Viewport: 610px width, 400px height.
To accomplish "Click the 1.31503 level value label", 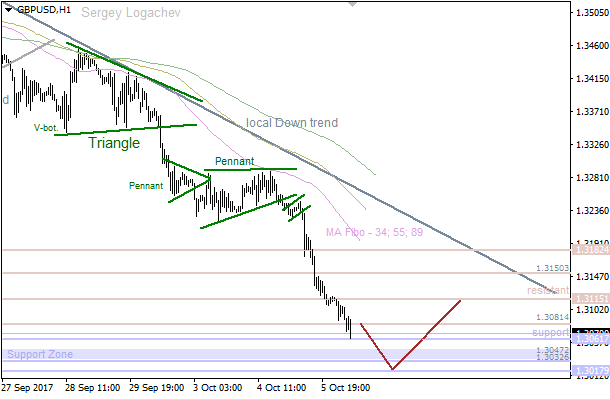I will click(552, 268).
